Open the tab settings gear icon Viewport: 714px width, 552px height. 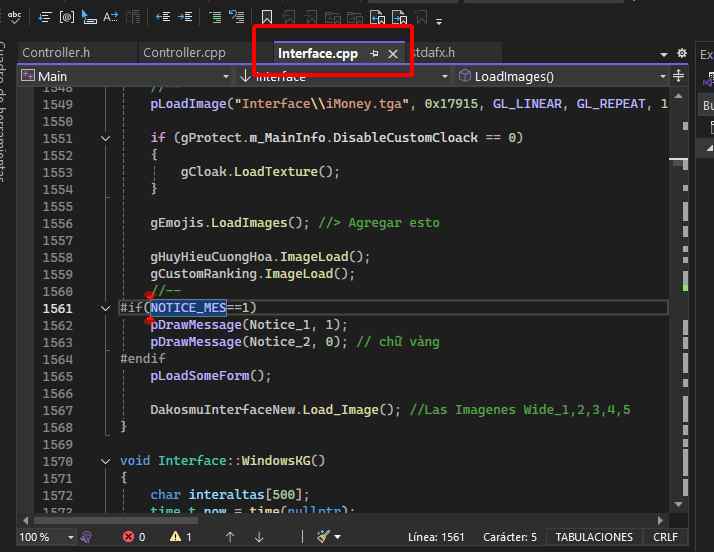682,53
